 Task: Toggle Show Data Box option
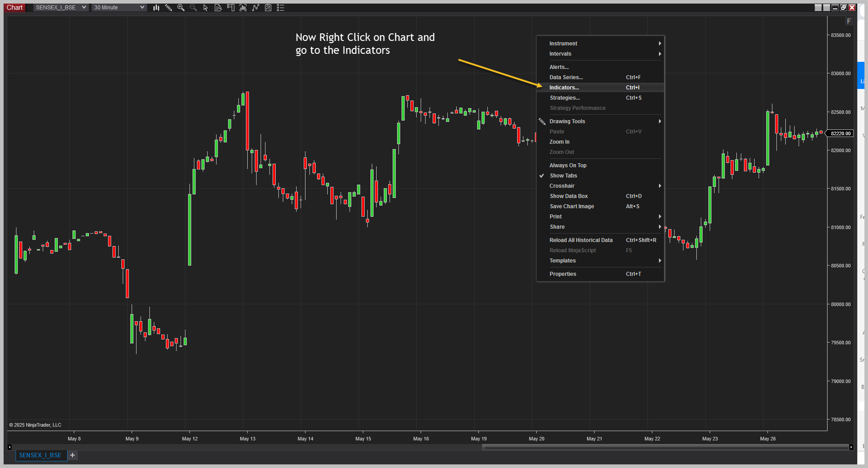click(568, 196)
